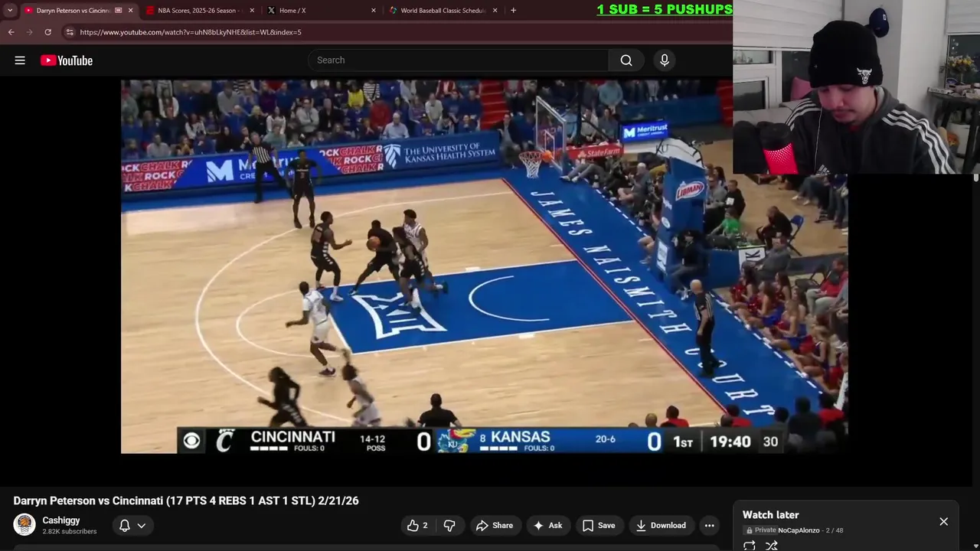Go back with browser back arrow
This screenshot has width=980, height=551.
(x=11, y=32)
